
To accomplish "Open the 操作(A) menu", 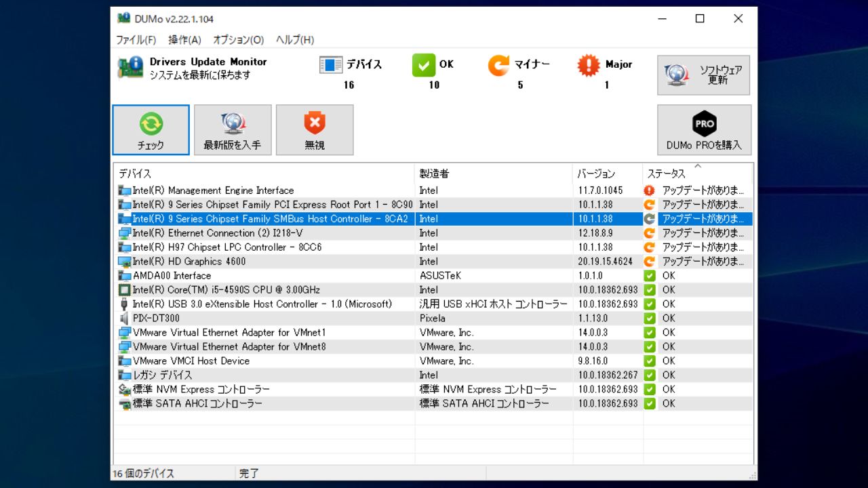I will [184, 40].
